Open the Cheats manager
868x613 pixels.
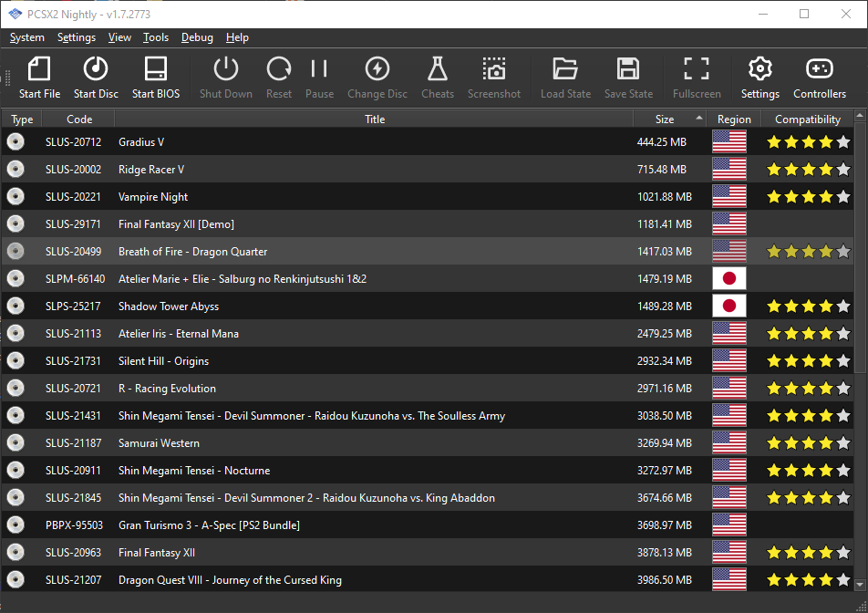438,78
